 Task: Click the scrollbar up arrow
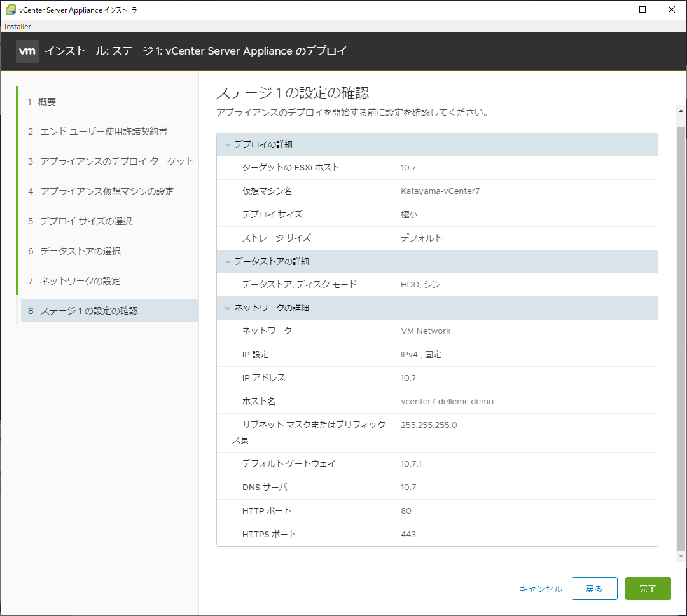pyautogui.click(x=681, y=111)
